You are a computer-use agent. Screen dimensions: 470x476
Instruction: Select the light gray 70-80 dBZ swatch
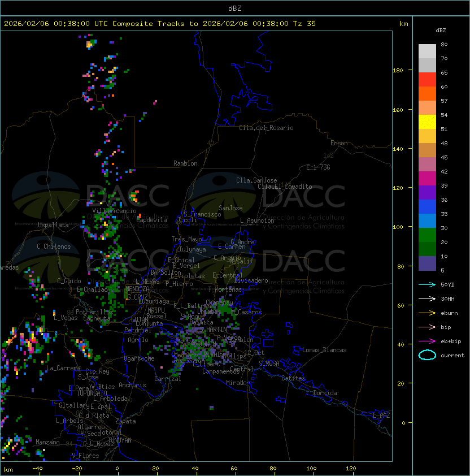pyautogui.click(x=427, y=51)
